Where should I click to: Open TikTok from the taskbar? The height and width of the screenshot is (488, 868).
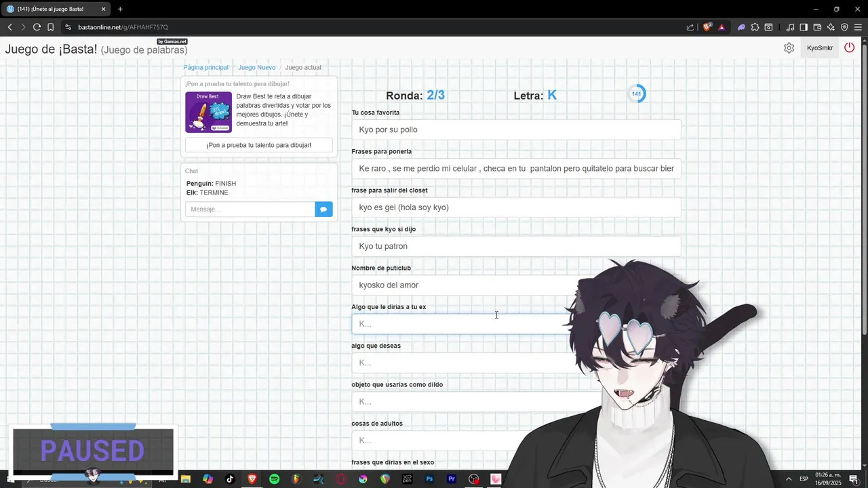click(x=230, y=479)
